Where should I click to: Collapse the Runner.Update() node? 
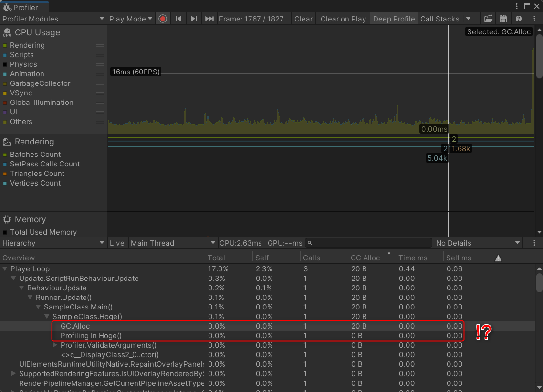click(x=30, y=297)
